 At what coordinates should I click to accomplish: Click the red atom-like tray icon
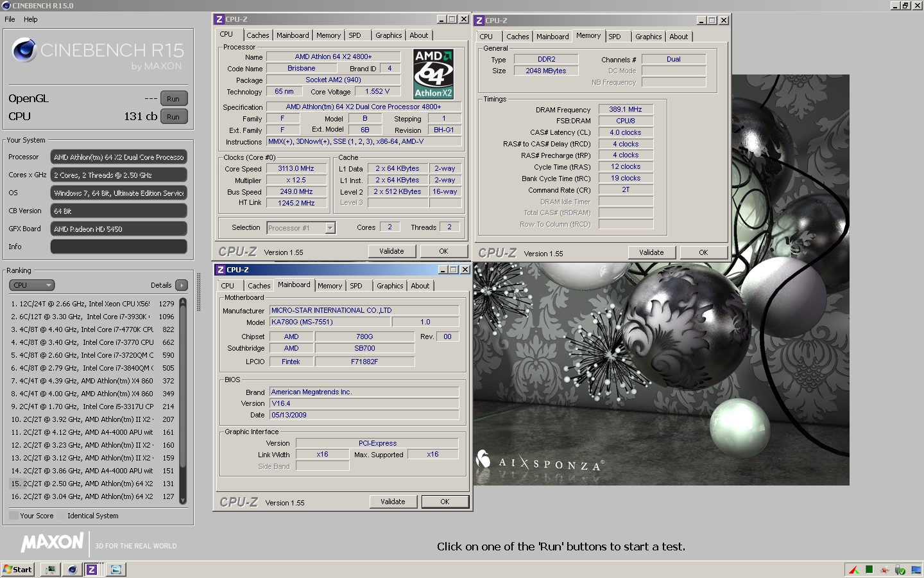885,570
